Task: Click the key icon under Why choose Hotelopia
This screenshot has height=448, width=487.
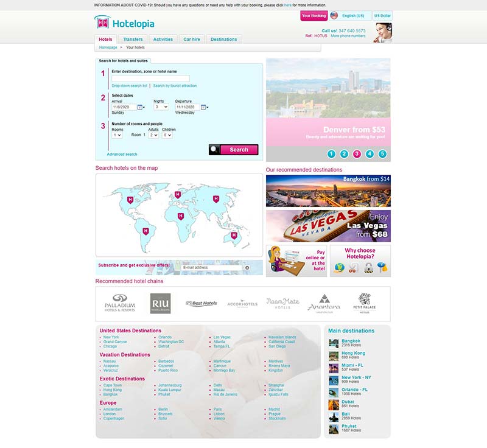Action: (x=382, y=267)
